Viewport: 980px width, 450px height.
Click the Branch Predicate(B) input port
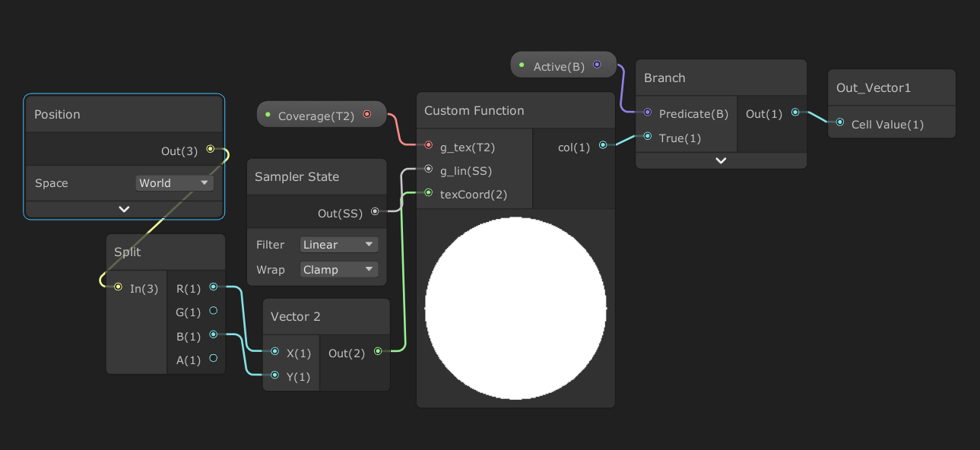tap(648, 112)
